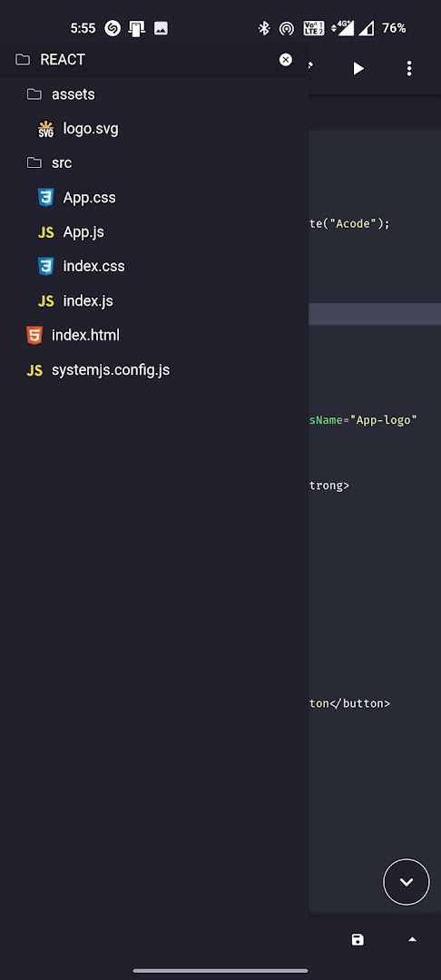Open the three-dot overflow menu
Image resolution: width=441 pixels, height=980 pixels.
pos(409,68)
